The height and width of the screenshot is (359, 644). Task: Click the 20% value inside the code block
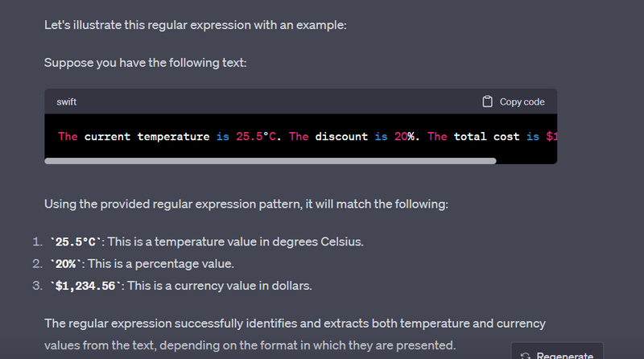407,137
